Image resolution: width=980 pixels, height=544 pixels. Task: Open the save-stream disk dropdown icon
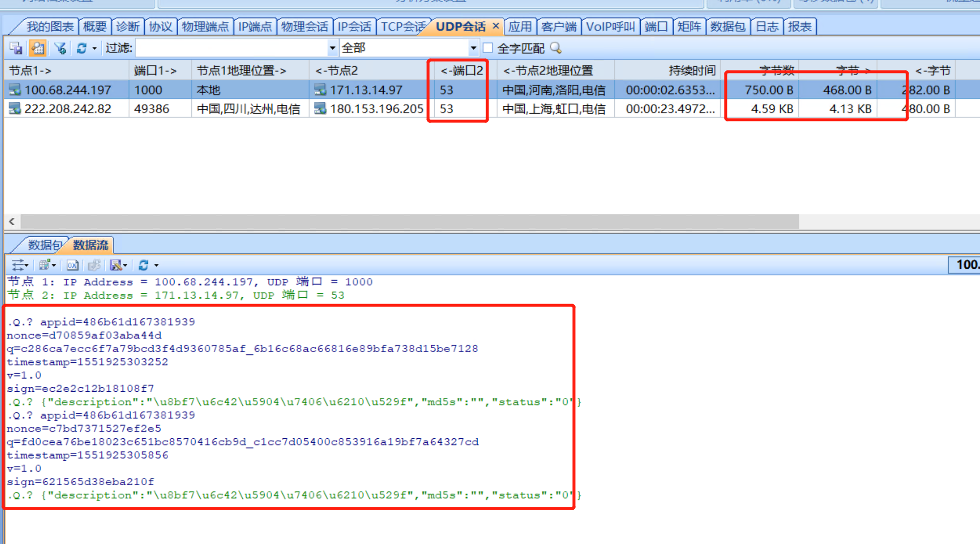(x=118, y=265)
